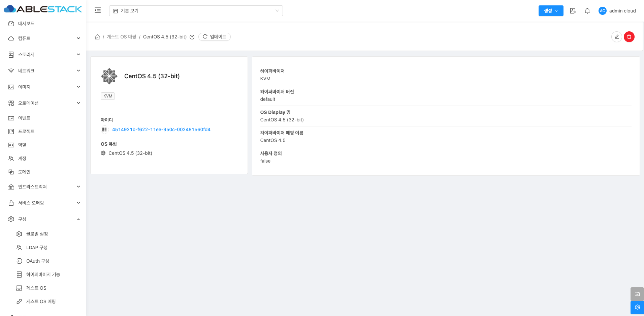Click the 오토메이션 icon

pos(11,103)
